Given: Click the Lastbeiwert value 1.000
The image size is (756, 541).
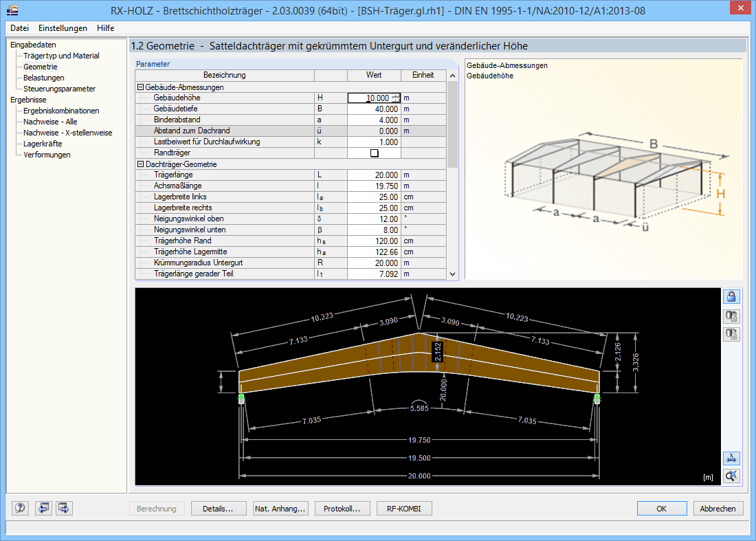Looking at the screenshot, I should (374, 142).
